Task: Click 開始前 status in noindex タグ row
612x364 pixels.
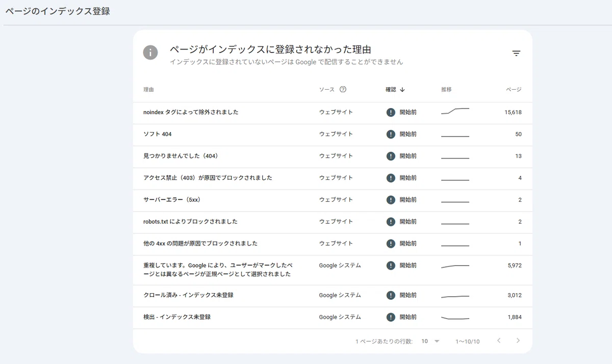Action: pyautogui.click(x=408, y=112)
